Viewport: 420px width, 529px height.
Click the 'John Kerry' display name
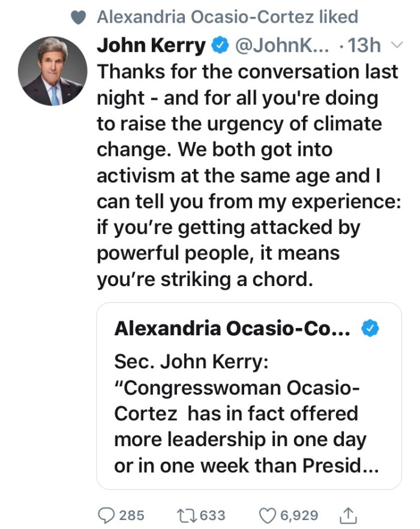tap(151, 45)
